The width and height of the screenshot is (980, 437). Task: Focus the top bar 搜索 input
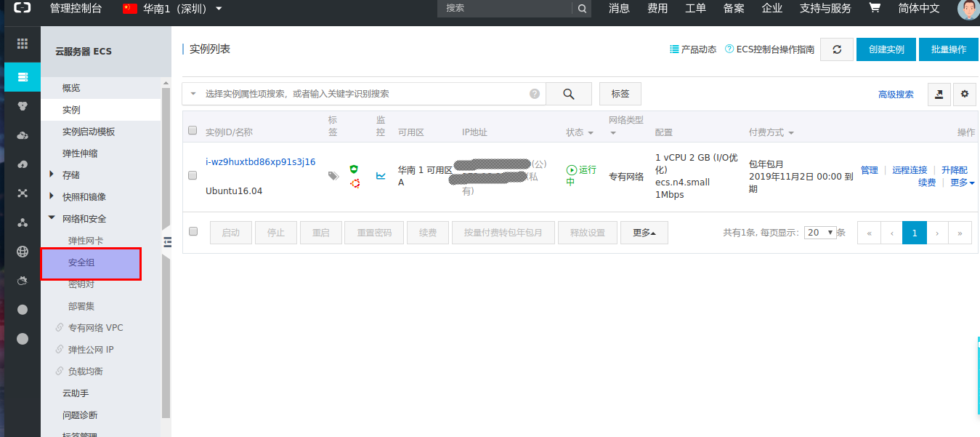(505, 9)
